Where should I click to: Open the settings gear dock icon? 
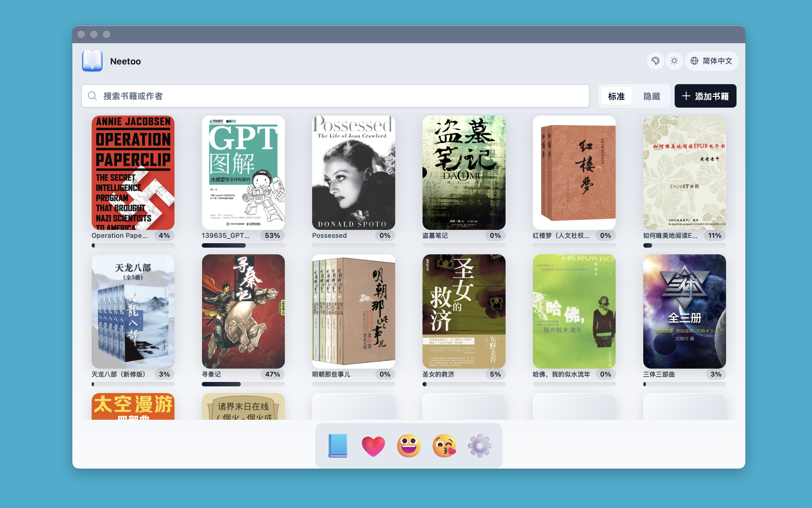(x=480, y=445)
